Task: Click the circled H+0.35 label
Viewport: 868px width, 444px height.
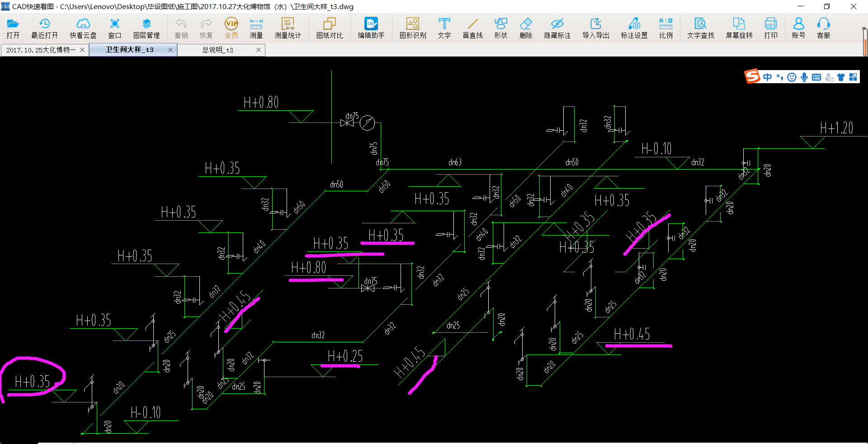Action: click(33, 382)
